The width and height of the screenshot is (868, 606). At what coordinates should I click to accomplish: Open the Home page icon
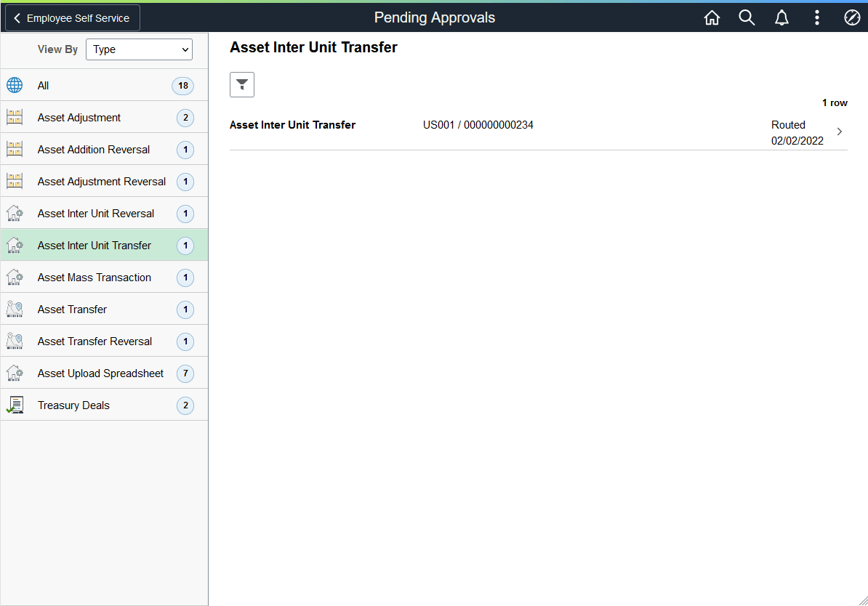pos(712,17)
